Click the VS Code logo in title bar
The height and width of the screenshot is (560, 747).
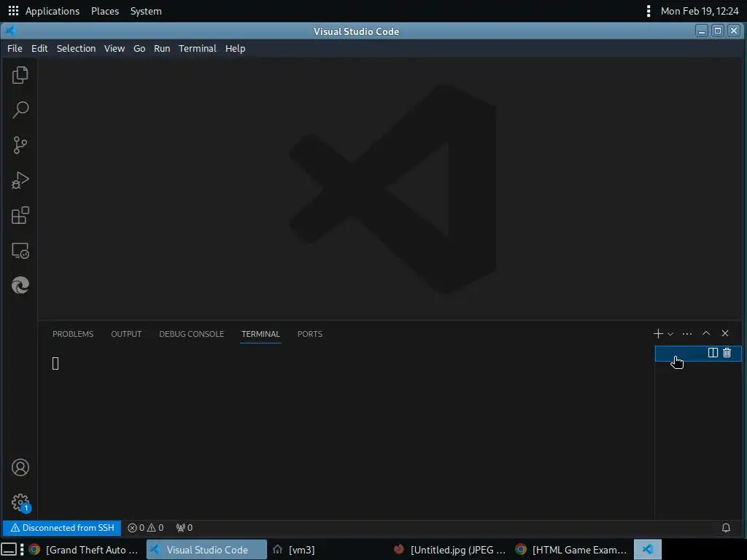10,31
